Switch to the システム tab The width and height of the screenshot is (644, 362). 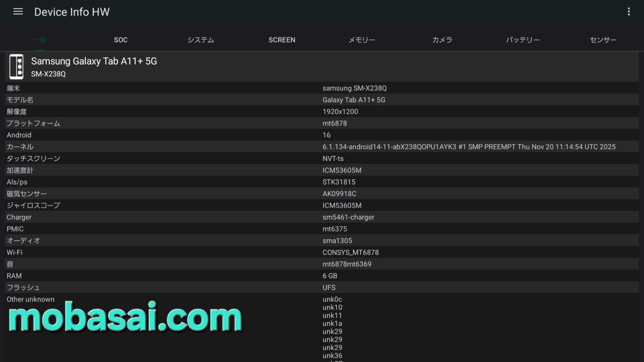(201, 40)
